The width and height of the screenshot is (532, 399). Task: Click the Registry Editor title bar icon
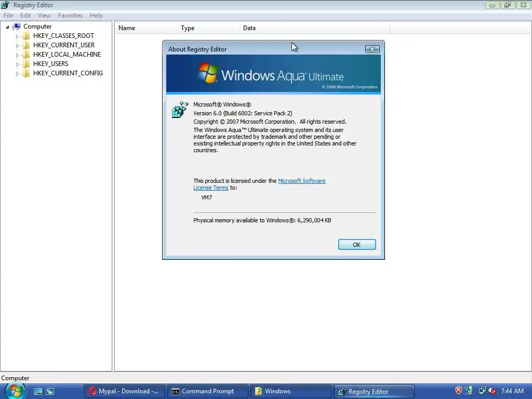(5, 5)
